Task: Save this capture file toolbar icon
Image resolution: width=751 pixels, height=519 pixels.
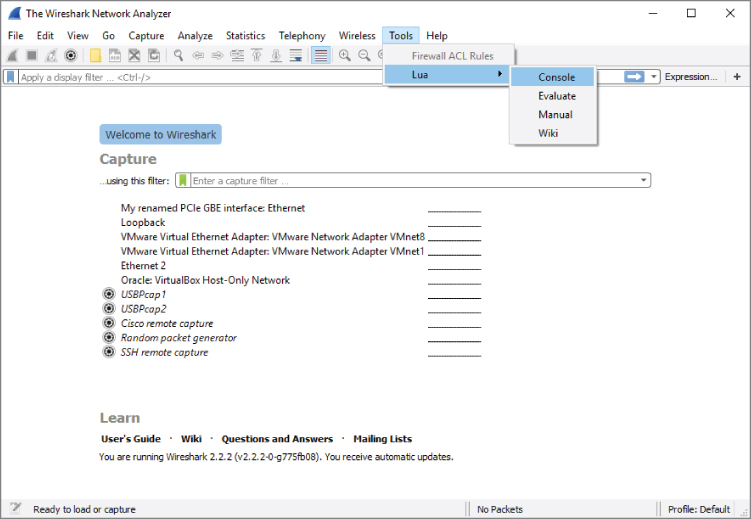Action: pyautogui.click(x=115, y=56)
